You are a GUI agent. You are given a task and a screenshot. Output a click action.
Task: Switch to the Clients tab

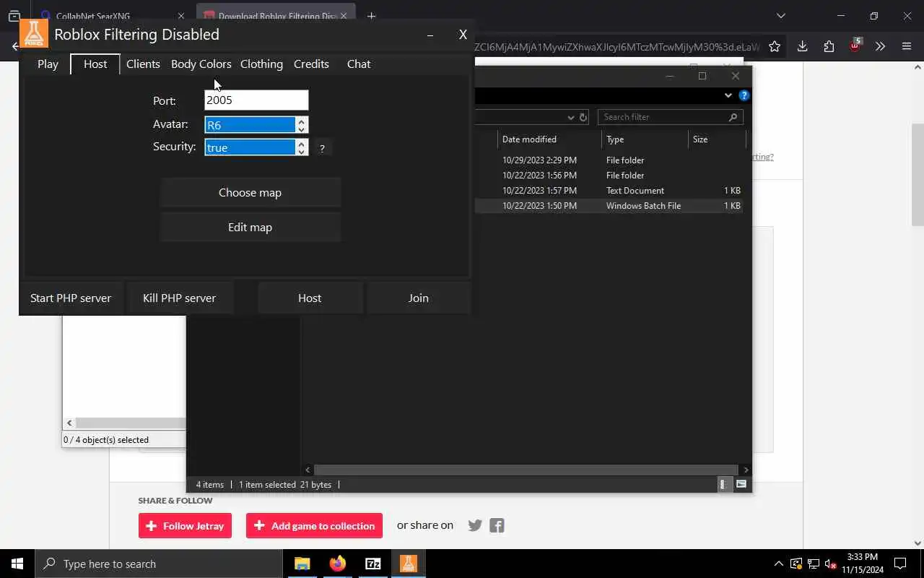click(x=143, y=64)
